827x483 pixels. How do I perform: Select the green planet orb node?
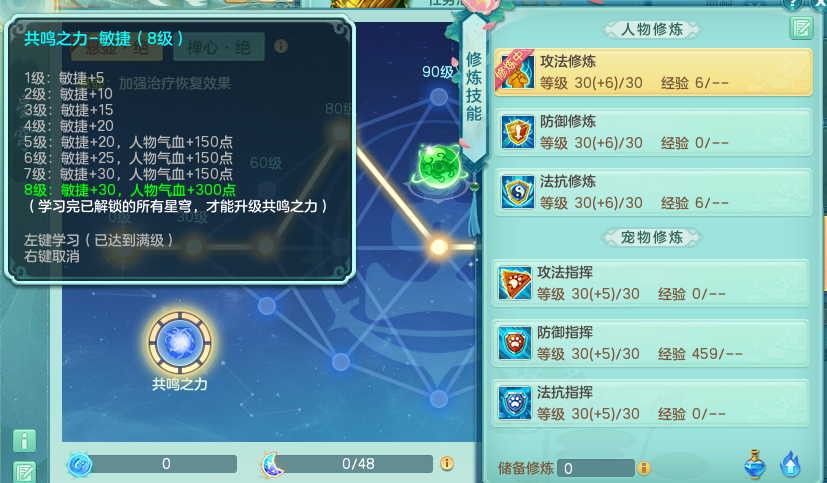[440, 167]
